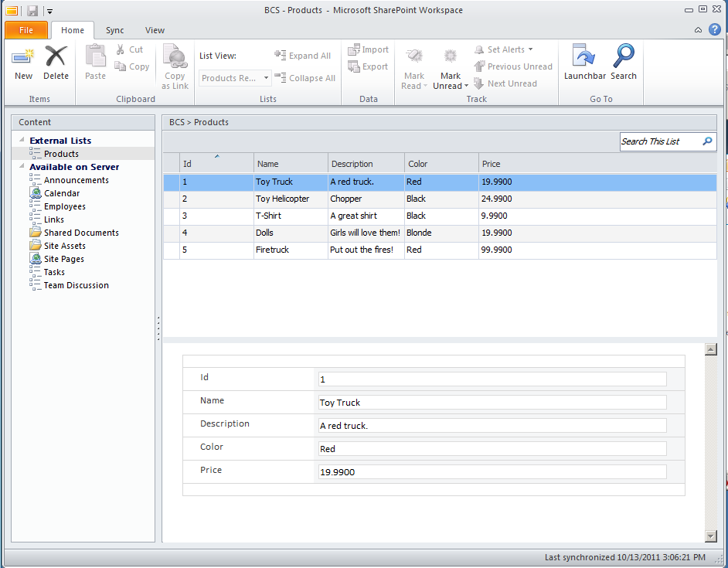Click Collapse All in Lists group
728x568 pixels.
pyautogui.click(x=304, y=78)
